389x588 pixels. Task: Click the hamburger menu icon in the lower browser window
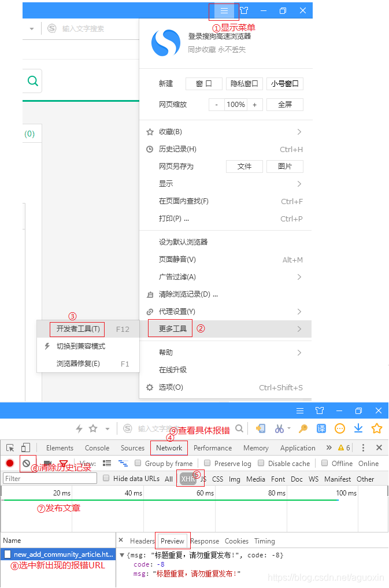tap(300, 411)
